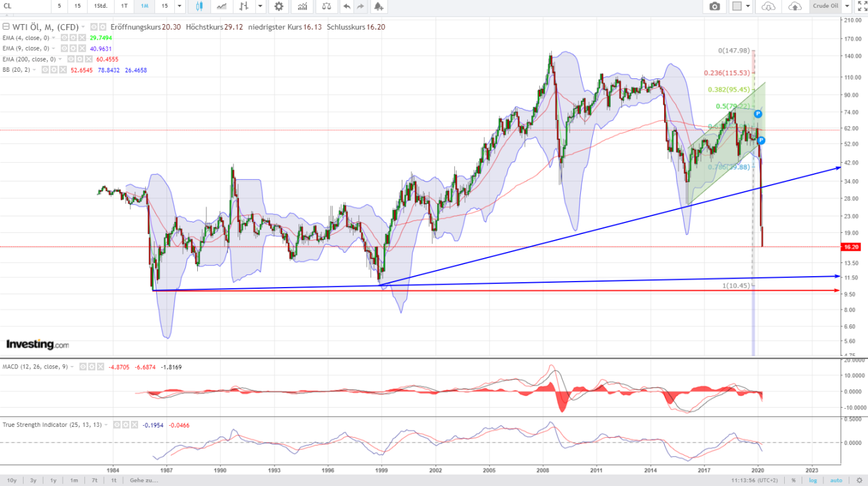Open the Gehe zu... date dialog

point(144,481)
